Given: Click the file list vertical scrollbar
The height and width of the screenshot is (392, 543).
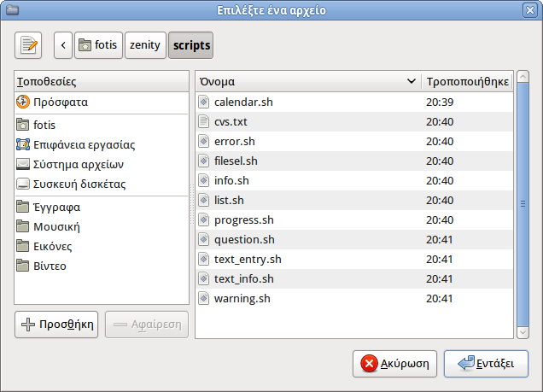Looking at the screenshot, I should (x=523, y=204).
